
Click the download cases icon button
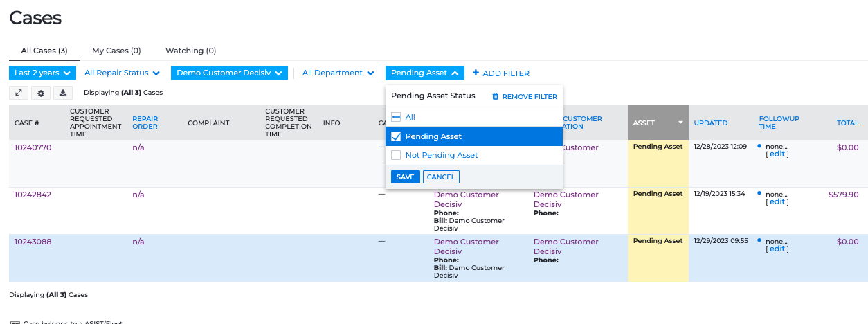tap(63, 93)
